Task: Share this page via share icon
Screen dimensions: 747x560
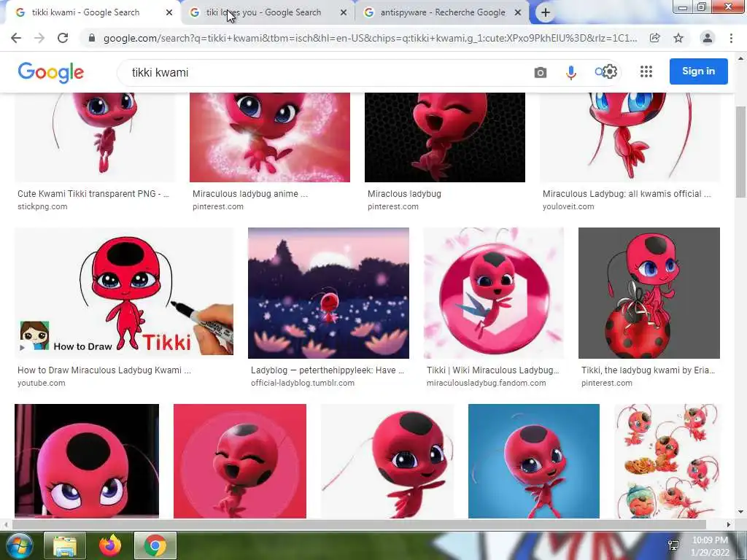Action: 654,38
